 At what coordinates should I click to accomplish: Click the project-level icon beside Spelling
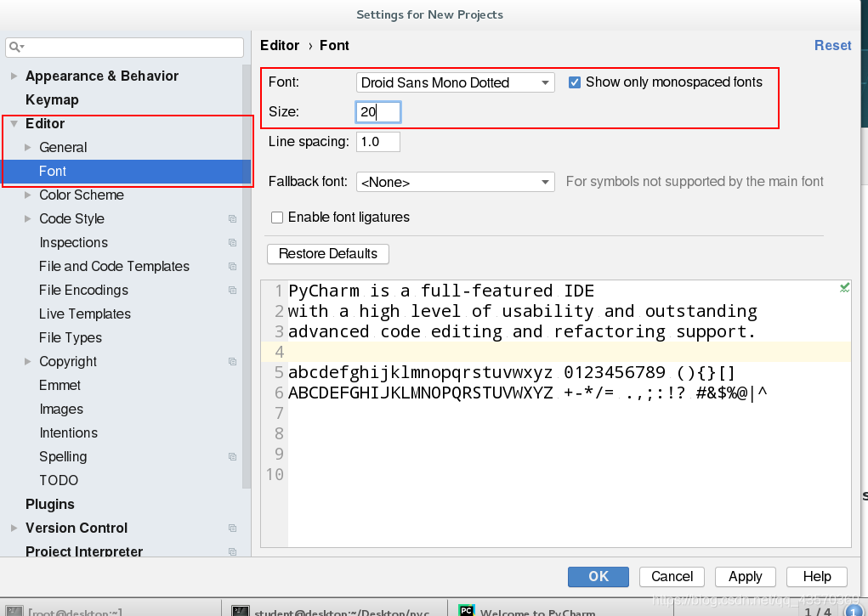232,457
